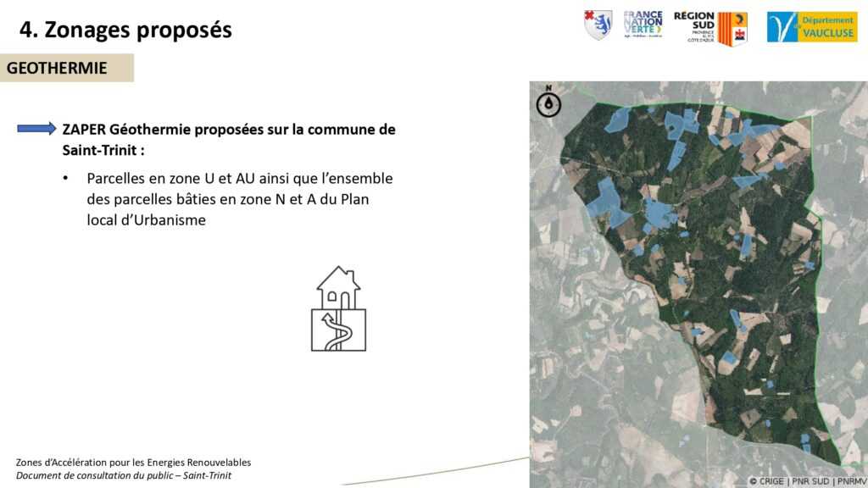
Task: Click the '4. Zonages proposés' slide title
Action: click(x=125, y=30)
